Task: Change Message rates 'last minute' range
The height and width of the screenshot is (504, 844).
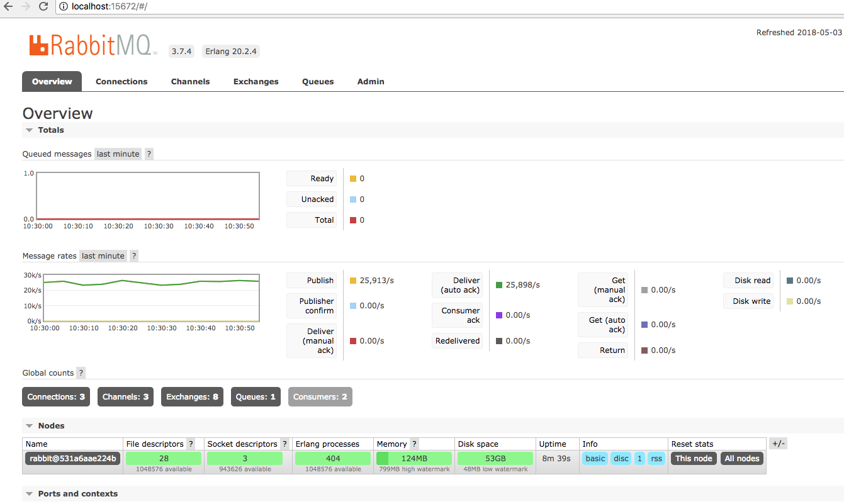Action: (x=103, y=255)
